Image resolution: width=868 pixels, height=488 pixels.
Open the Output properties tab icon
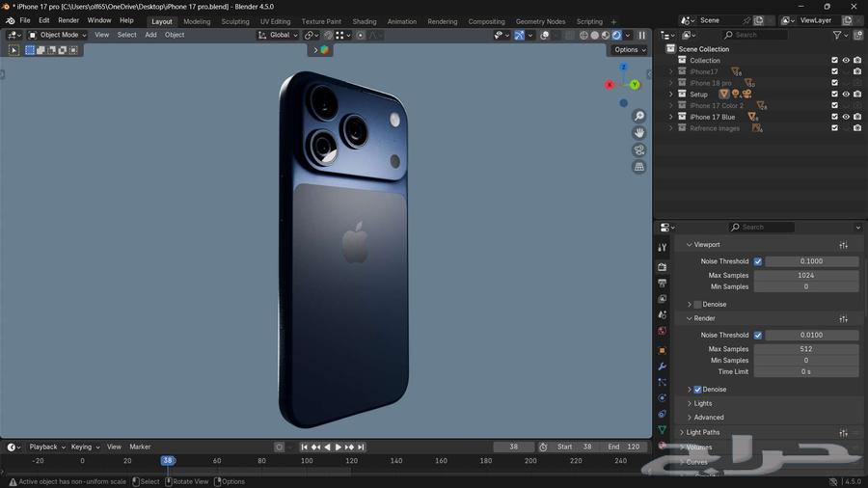[662, 284]
